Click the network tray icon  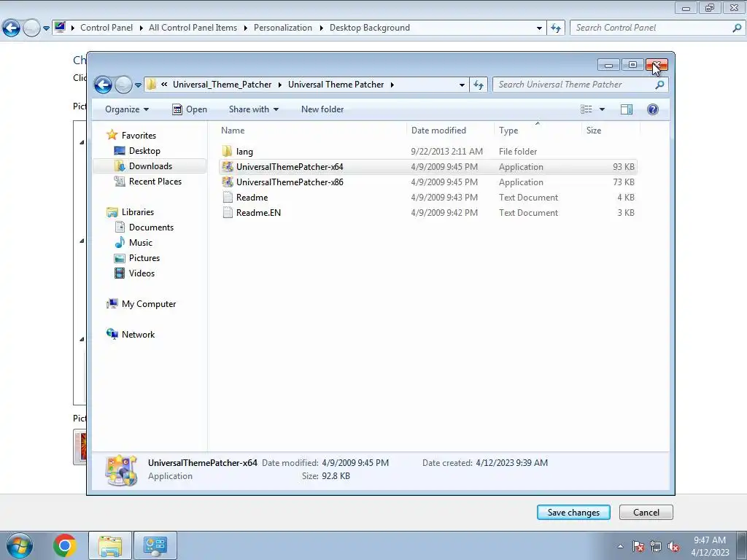656,546
